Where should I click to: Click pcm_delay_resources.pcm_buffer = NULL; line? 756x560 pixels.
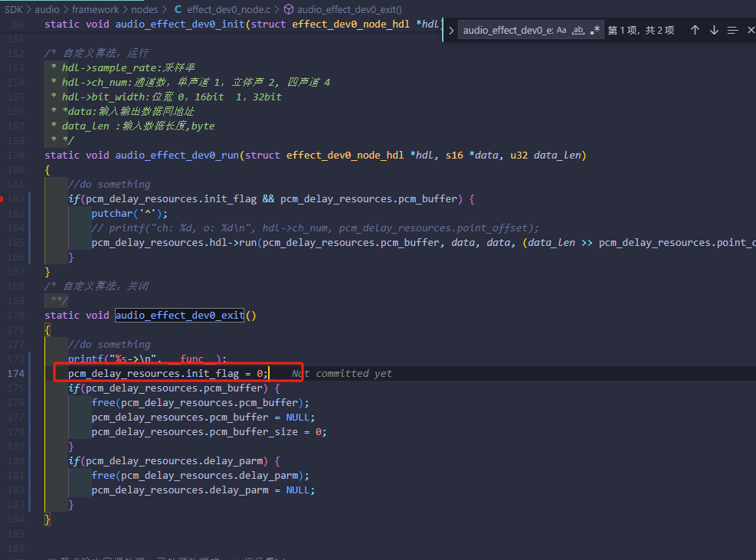tap(203, 418)
